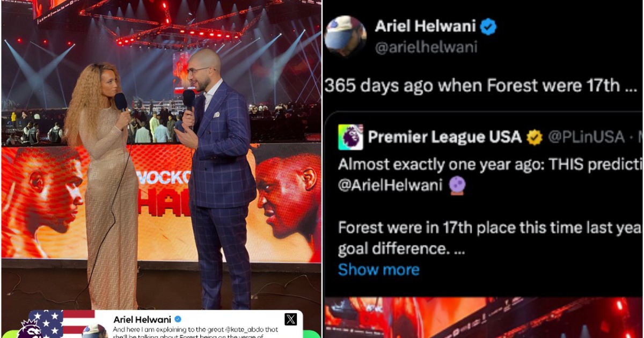The width and height of the screenshot is (644, 338).
Task: Follow the @ArielHelwani mention in the quoted tweet
Action: (391, 186)
